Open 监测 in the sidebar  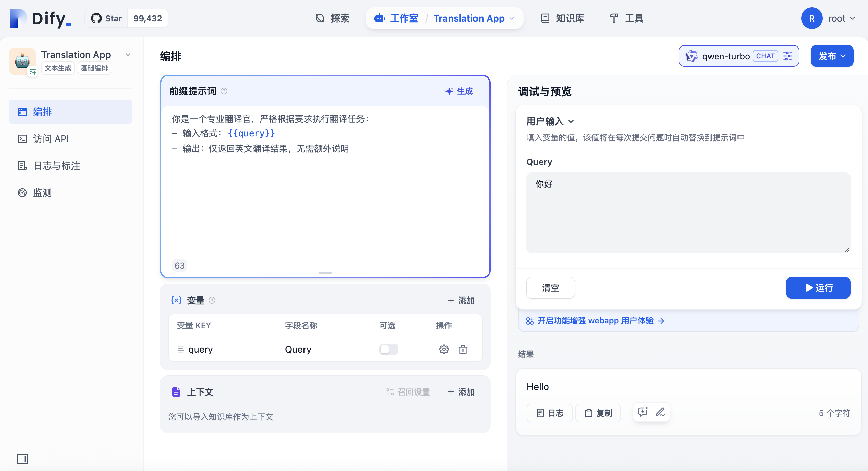click(x=42, y=193)
